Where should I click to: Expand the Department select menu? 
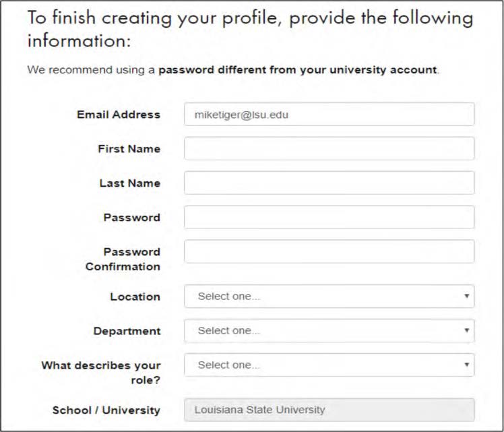329,330
